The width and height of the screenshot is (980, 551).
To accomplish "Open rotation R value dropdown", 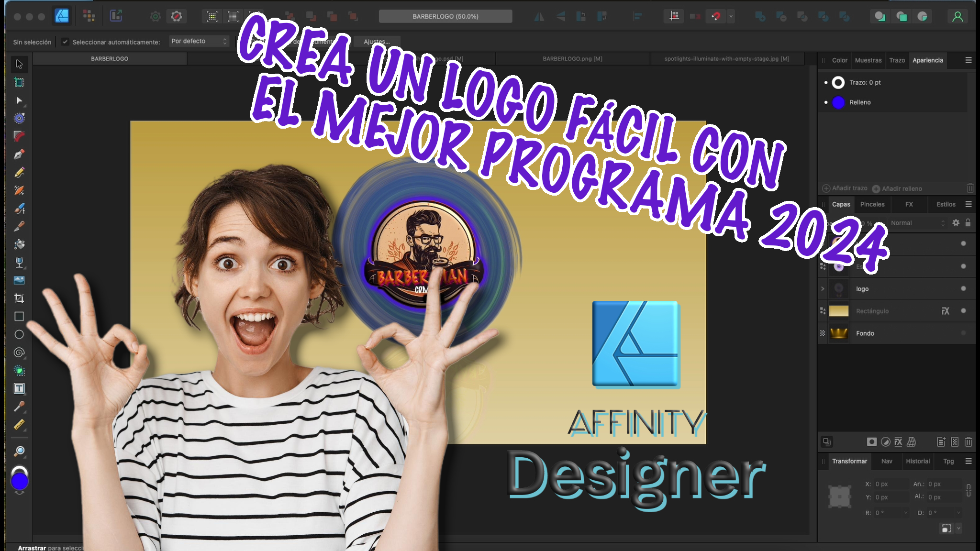I will coord(905,513).
